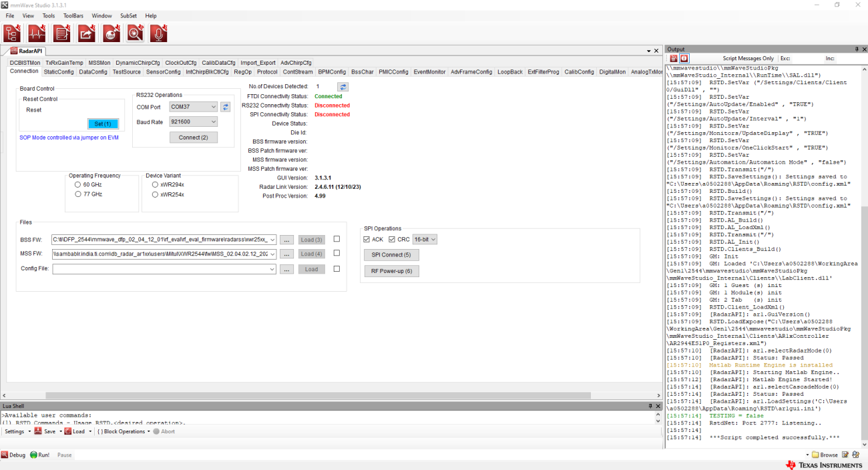The width and height of the screenshot is (868, 470).
Task: Toggle the ACK checkbox
Action: [367, 239]
